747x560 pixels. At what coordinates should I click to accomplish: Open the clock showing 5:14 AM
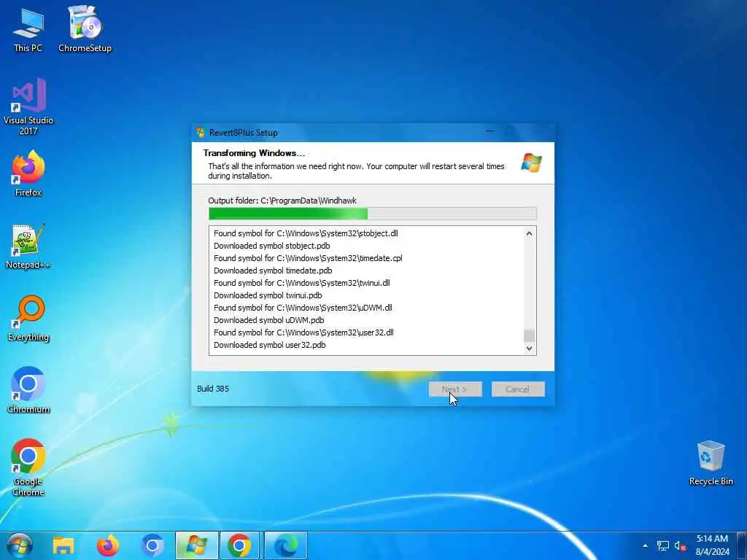[x=713, y=545]
